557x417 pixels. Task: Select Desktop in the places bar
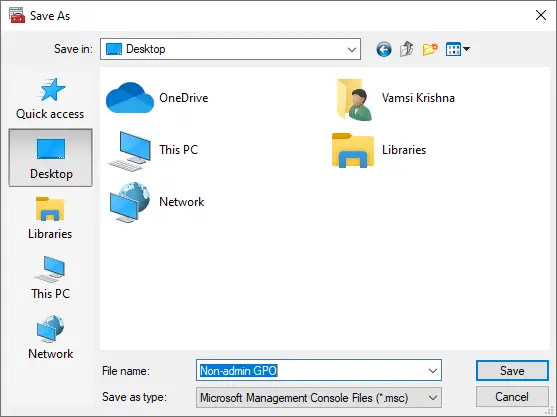click(x=50, y=157)
